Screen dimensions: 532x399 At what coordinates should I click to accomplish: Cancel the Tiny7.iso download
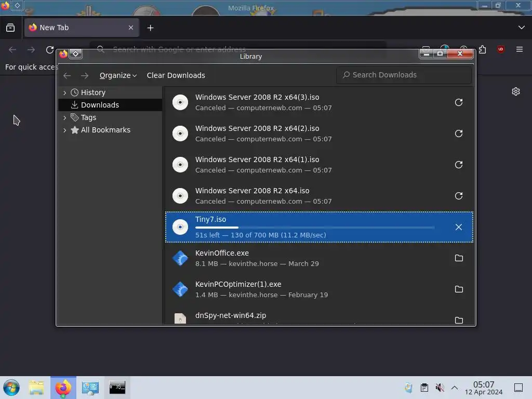click(458, 227)
